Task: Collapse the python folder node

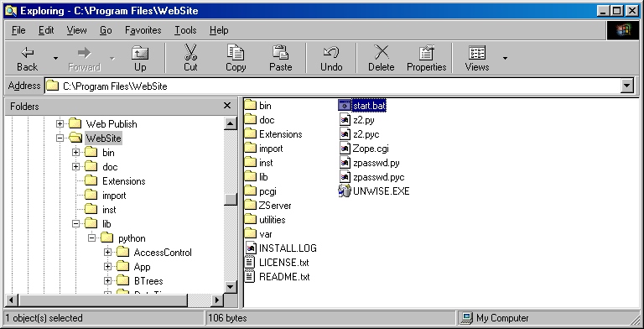Action: (x=91, y=238)
